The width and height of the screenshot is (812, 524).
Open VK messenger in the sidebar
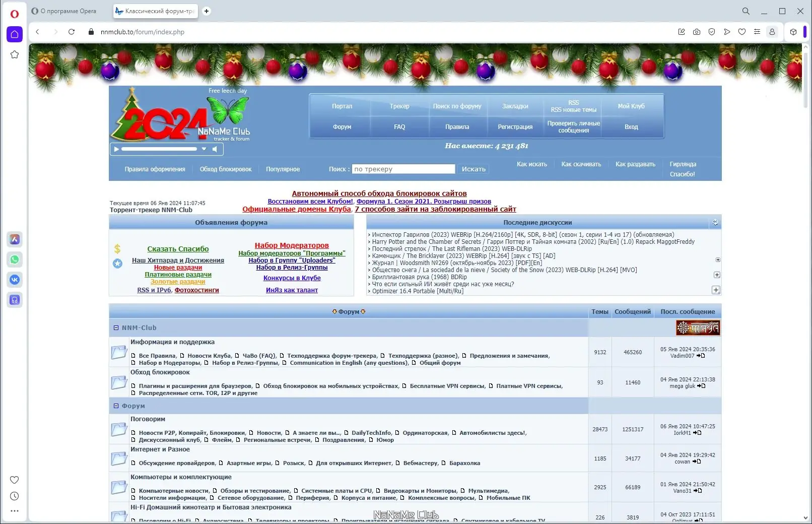pos(15,280)
